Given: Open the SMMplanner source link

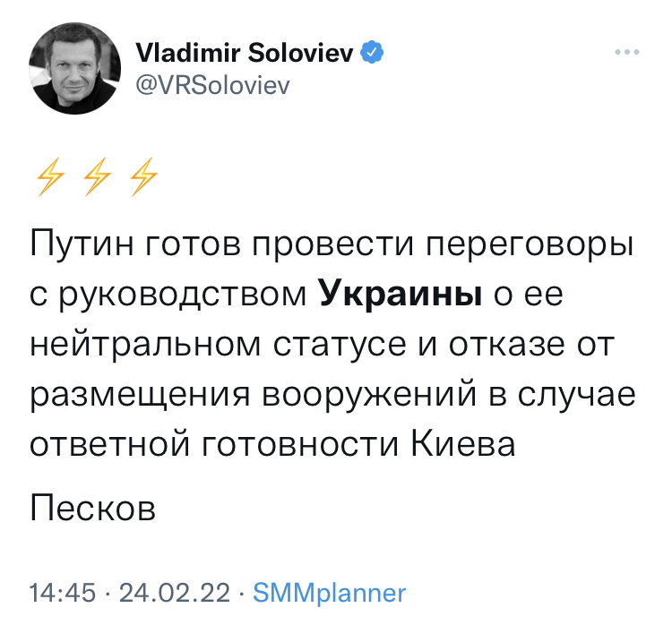Looking at the screenshot, I should coord(329,594).
